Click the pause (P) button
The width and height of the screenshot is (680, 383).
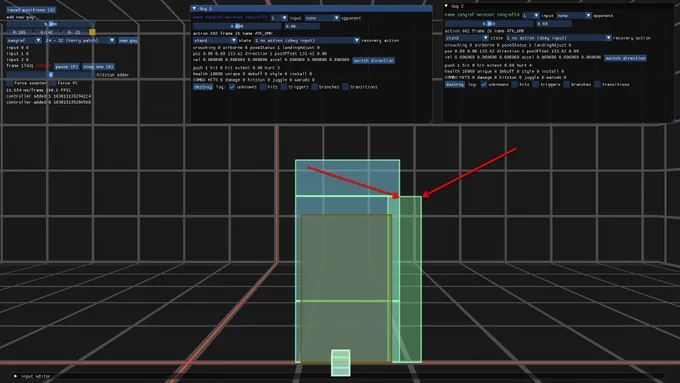tap(66, 67)
